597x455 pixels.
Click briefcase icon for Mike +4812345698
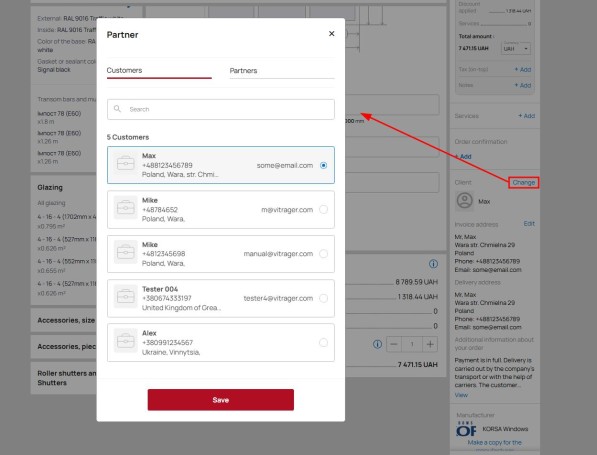[x=126, y=252]
